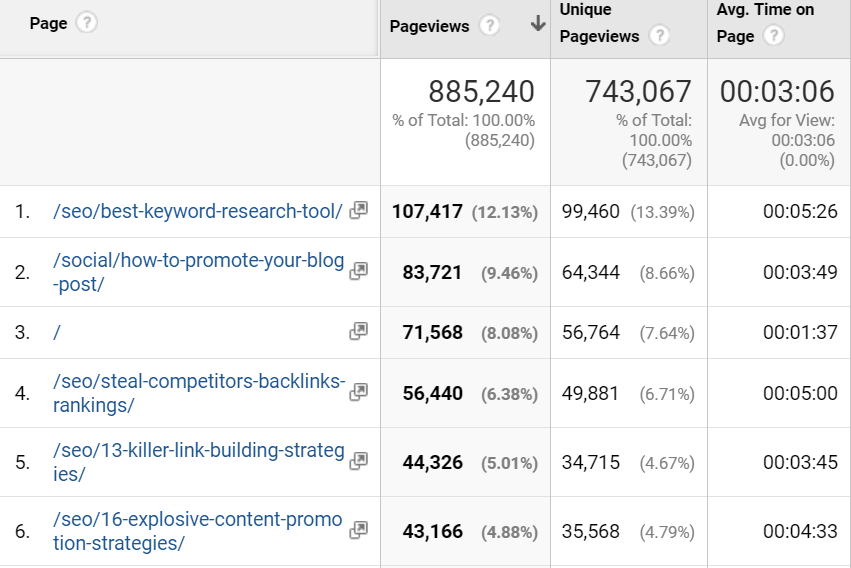Show help for the Page column
This screenshot has height=568, width=851.
point(87,23)
